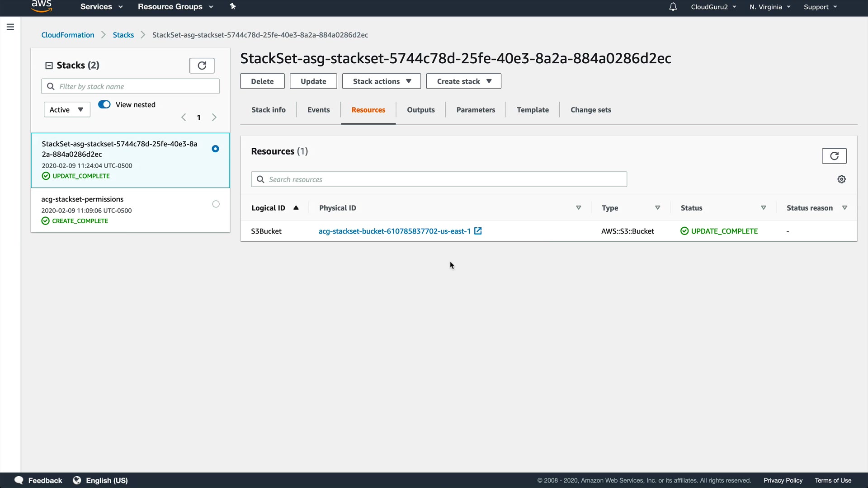Viewport: 868px width, 488px height.
Task: Open resources table settings gear
Action: pyautogui.click(x=841, y=179)
